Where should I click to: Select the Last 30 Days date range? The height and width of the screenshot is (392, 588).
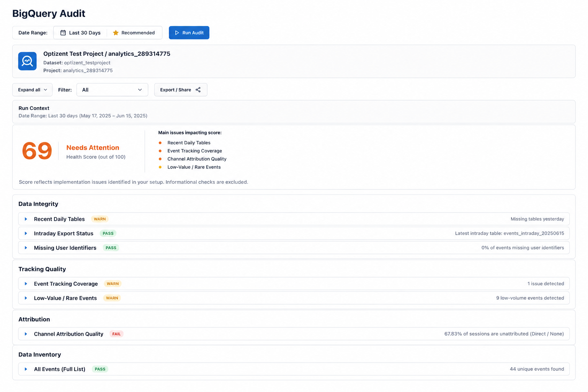[80, 33]
